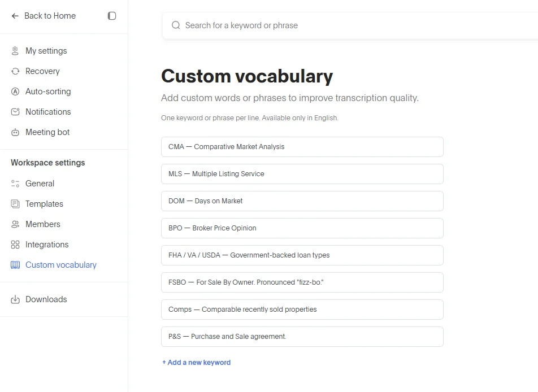538x392 pixels.
Task: Edit the Comps comparable properties entry
Action: 302,310
